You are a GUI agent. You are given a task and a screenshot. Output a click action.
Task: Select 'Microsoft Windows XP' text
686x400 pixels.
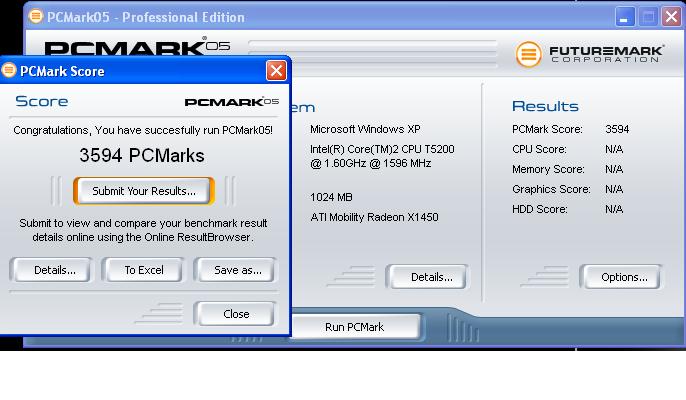click(365, 129)
